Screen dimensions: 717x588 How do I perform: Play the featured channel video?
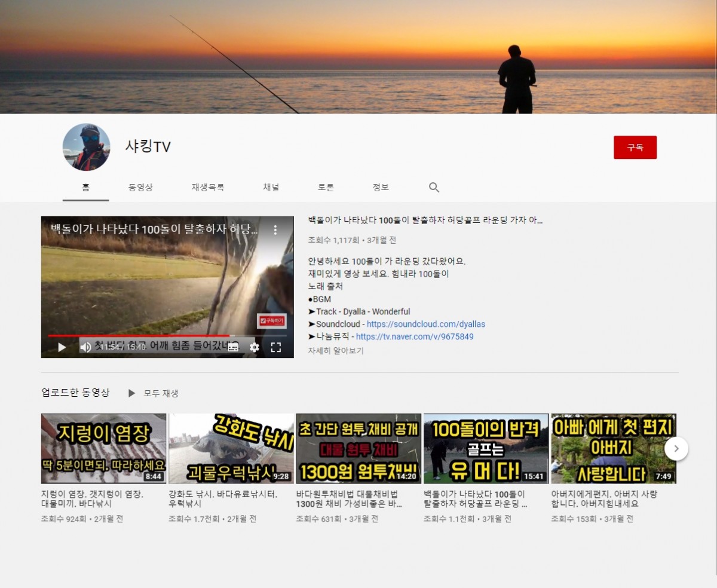pyautogui.click(x=62, y=347)
